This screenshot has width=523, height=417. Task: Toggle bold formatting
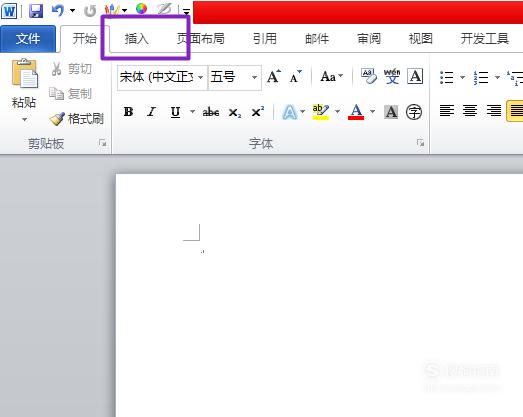[128, 112]
